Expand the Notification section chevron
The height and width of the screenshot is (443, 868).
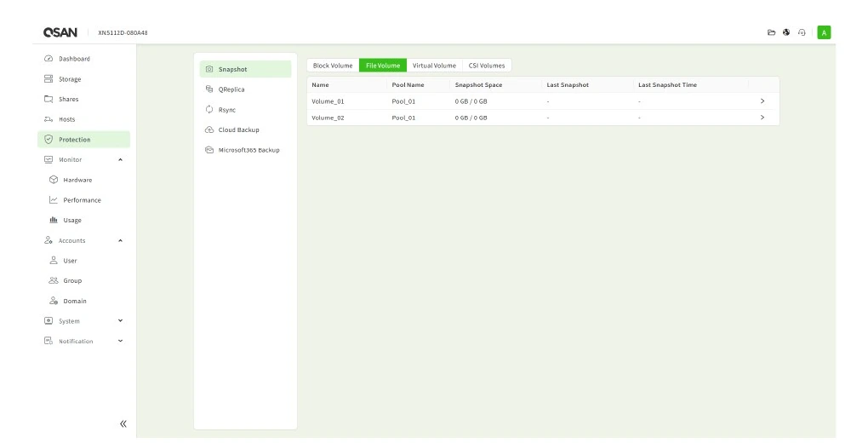(120, 341)
